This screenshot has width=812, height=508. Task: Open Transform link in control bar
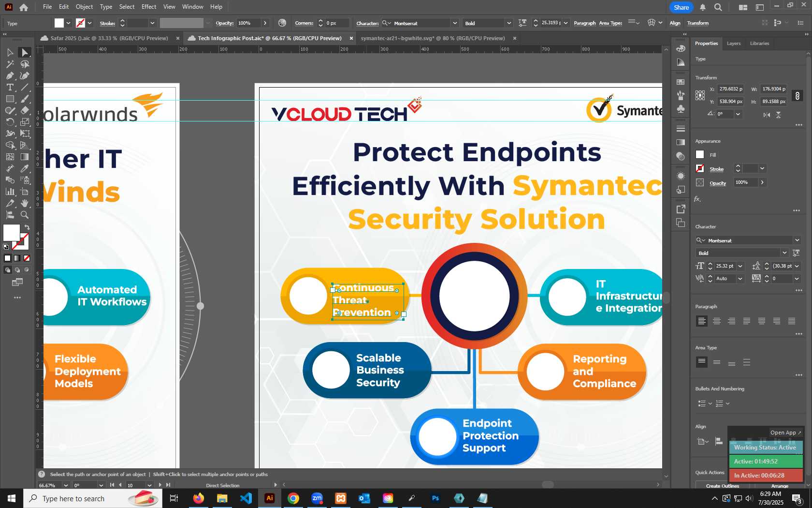tap(698, 23)
